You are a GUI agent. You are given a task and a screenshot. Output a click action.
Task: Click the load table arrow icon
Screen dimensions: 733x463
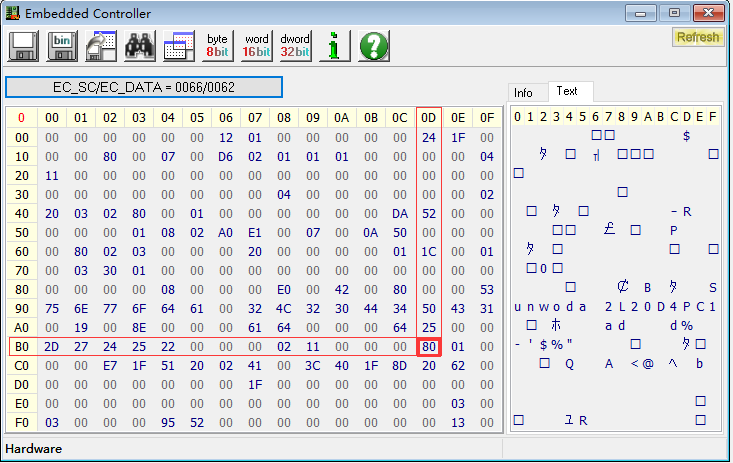100,45
